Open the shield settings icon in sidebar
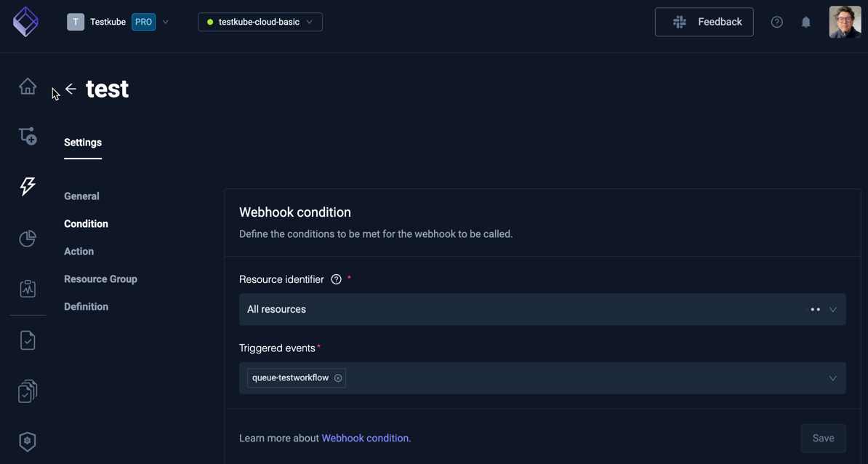Viewport: 868px width, 464px height. pos(27,441)
